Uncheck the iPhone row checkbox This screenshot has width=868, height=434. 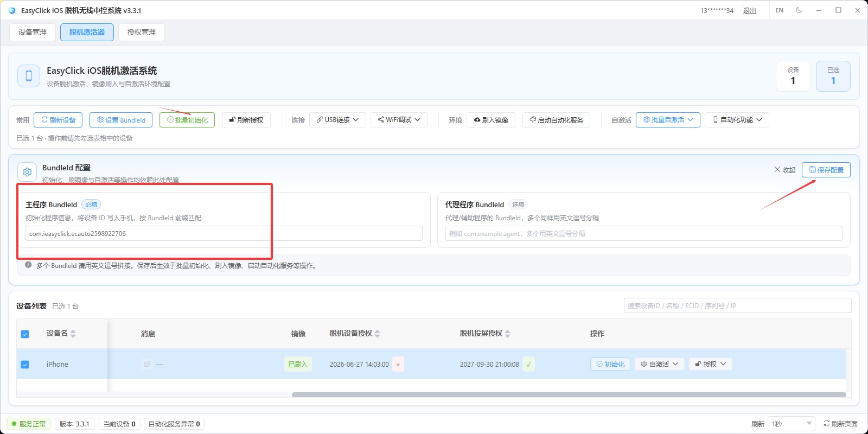[x=25, y=365]
